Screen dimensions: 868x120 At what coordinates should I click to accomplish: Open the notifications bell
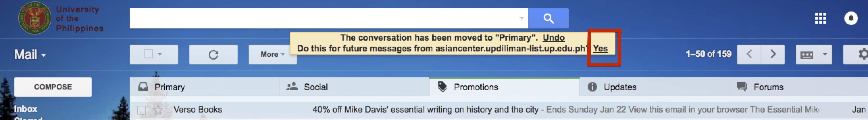pos(850,18)
